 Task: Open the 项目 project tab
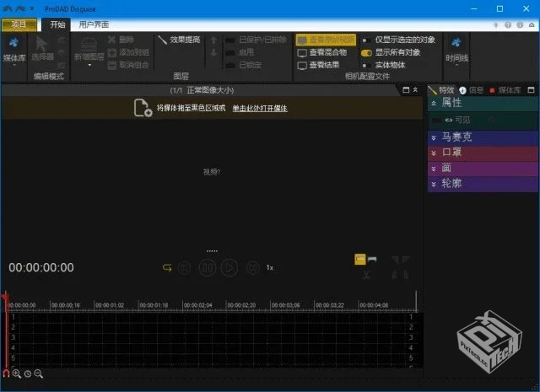click(19, 24)
